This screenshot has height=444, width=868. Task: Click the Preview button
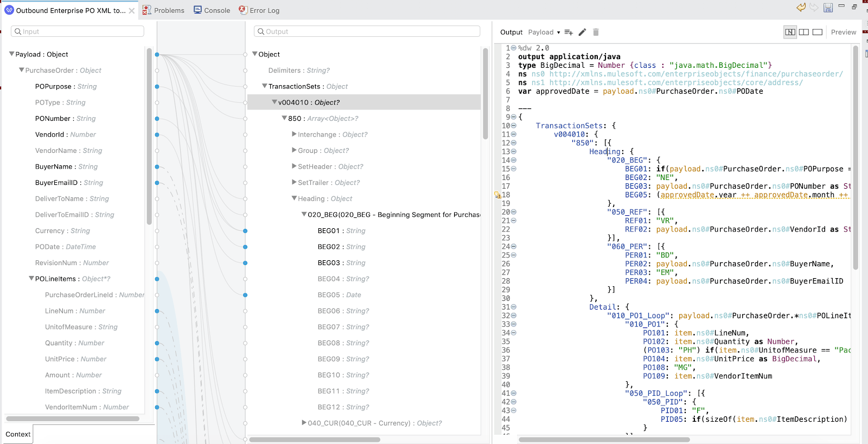click(844, 33)
